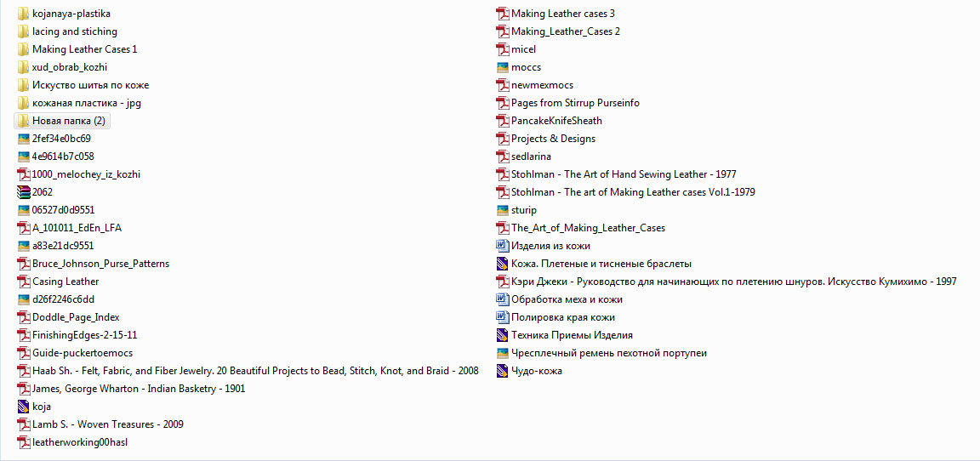Screen dimensions: 980x461
Task: Click the file The_Art_of_Making_Leather_Cases
Action: pos(588,228)
